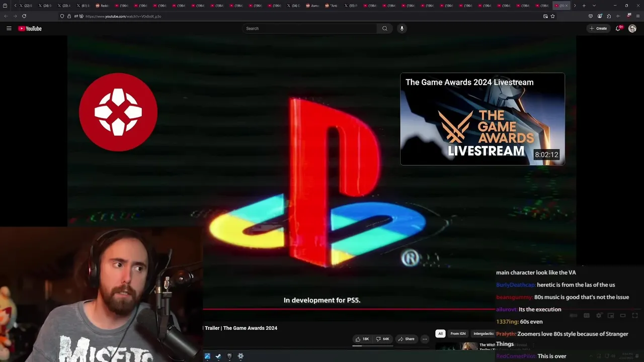Image resolution: width=644 pixels, height=362 pixels.
Task: Bookmark this page with the star
Action: tap(552, 16)
